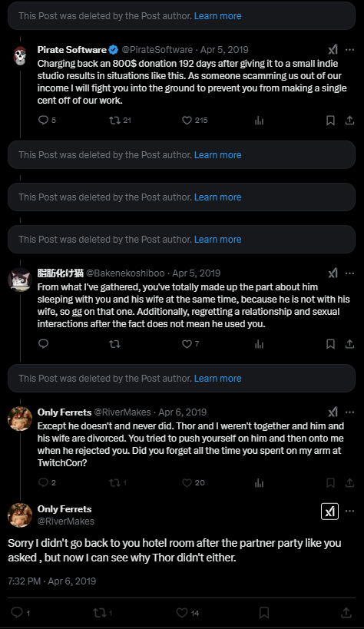Like the Bakenekoshiboo reply with 7 likes
Viewport: 364px width, 629px height.
click(x=190, y=344)
